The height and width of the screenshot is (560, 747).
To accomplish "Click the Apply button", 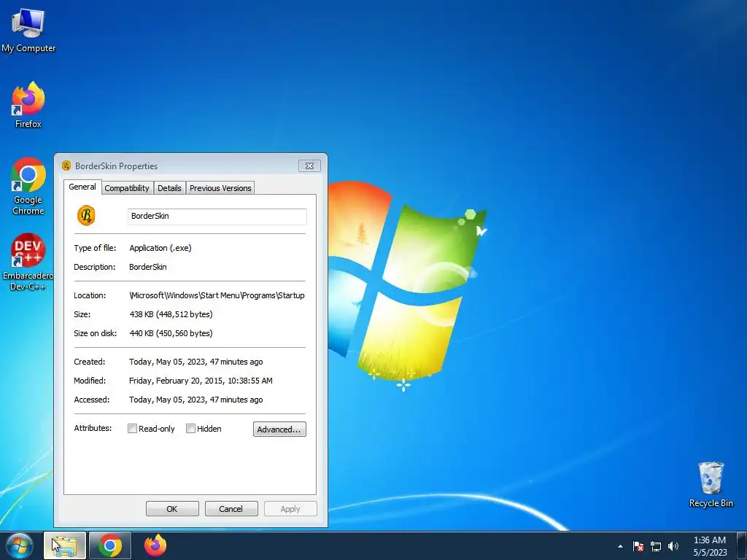I will pyautogui.click(x=290, y=508).
